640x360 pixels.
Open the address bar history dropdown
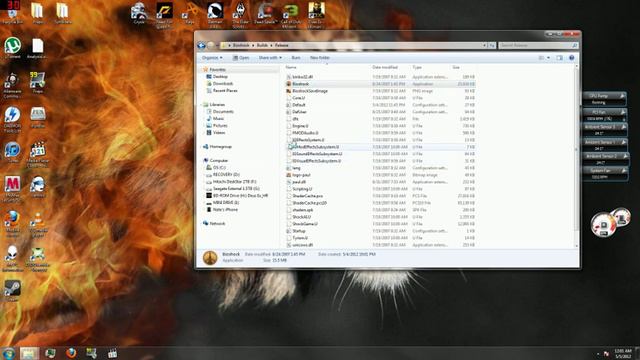484,45
